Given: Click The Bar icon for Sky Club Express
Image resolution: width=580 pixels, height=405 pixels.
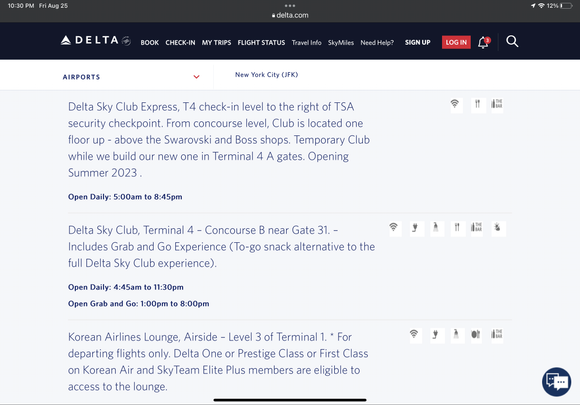Looking at the screenshot, I should [x=496, y=105].
